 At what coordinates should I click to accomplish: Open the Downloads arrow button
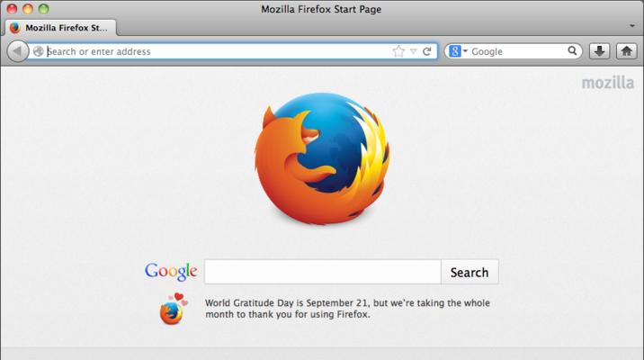600,51
